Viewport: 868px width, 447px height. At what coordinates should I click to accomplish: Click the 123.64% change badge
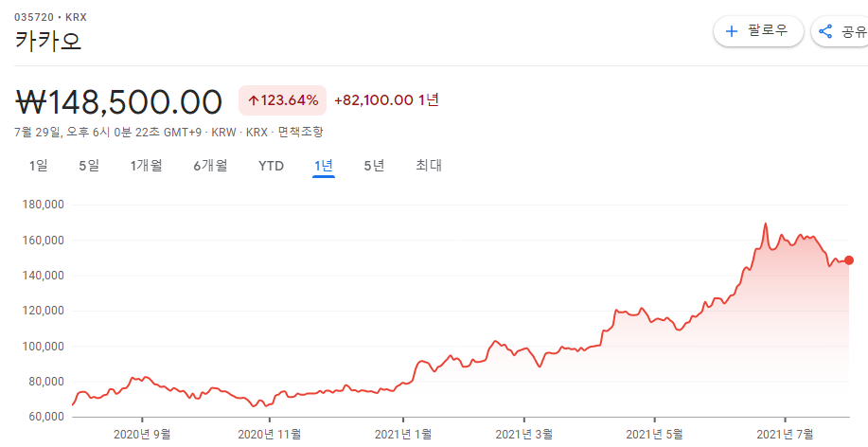[x=282, y=100]
